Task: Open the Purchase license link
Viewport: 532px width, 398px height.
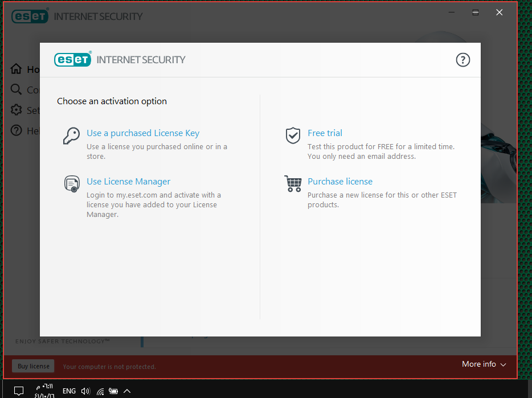Action: (340, 182)
